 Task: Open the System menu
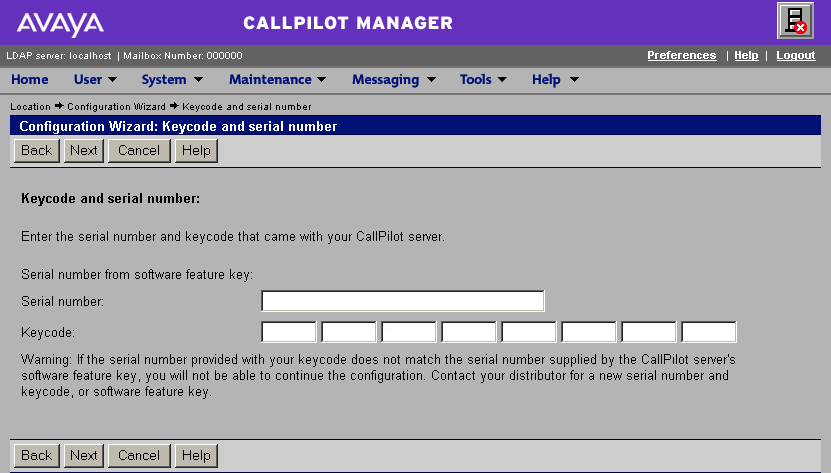click(x=172, y=80)
